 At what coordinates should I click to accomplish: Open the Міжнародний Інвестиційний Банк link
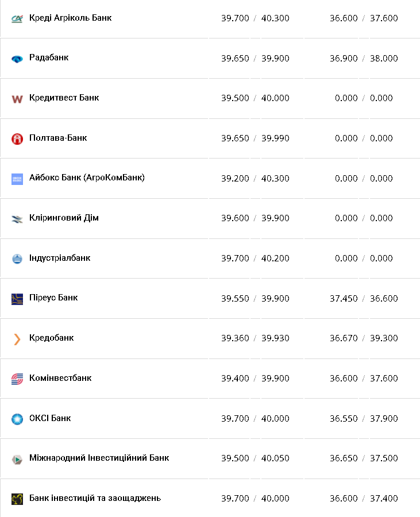(99, 458)
